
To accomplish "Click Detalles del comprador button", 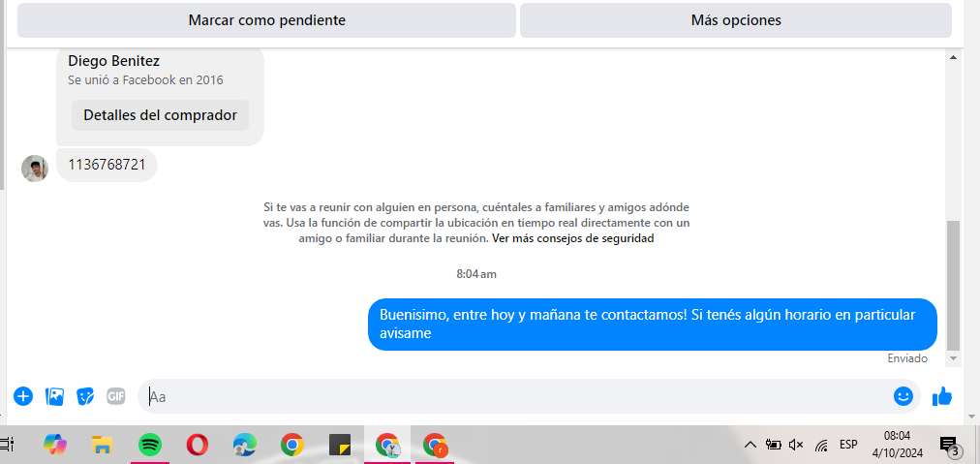I will click(160, 115).
